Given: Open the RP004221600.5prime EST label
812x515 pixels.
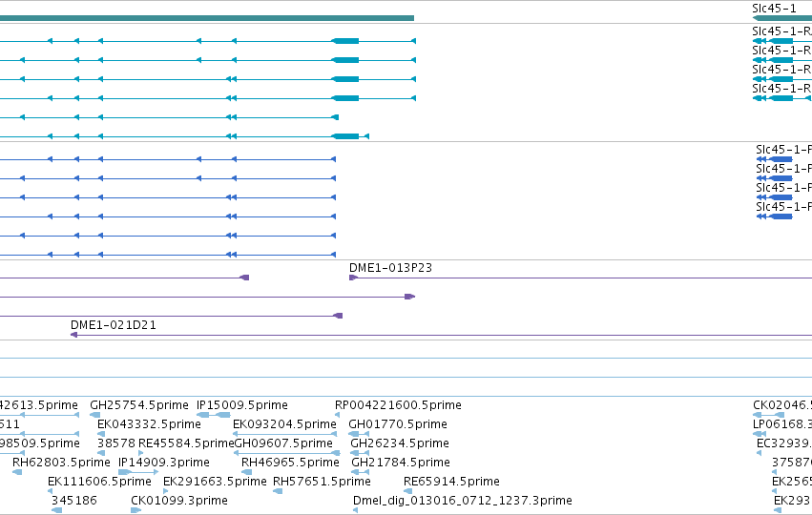Looking at the screenshot, I should click(398, 405).
